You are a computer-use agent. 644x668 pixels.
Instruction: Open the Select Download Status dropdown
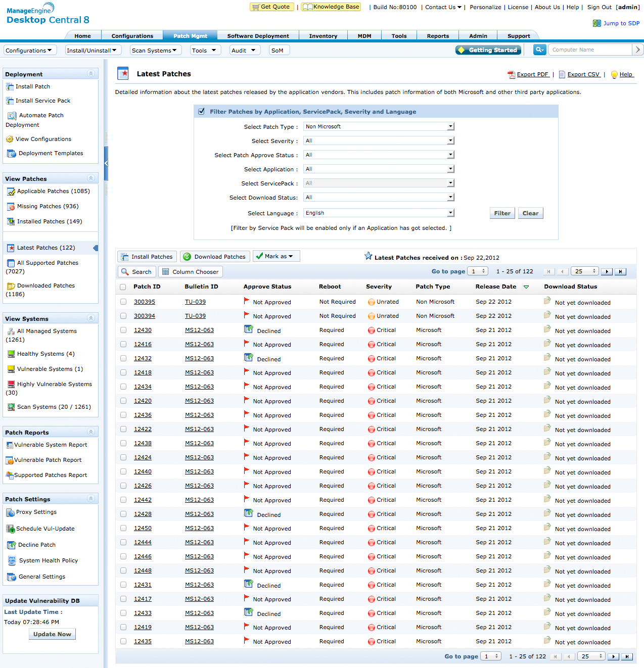click(379, 197)
